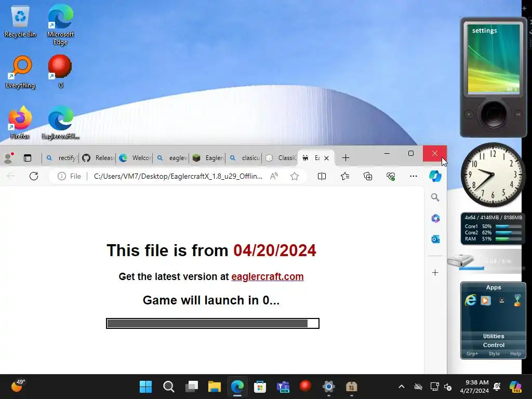Customize sidebar with plus icon
532x399 pixels.
[x=435, y=272]
